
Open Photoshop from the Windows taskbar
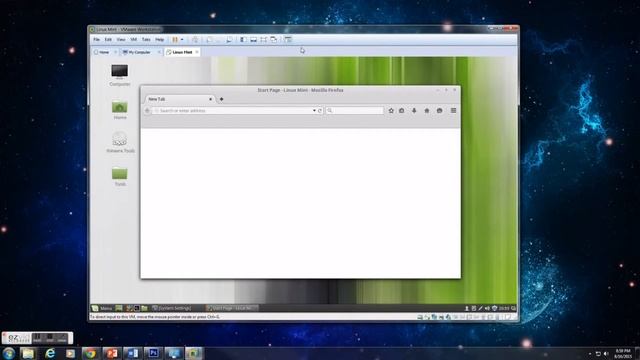pos(153,353)
